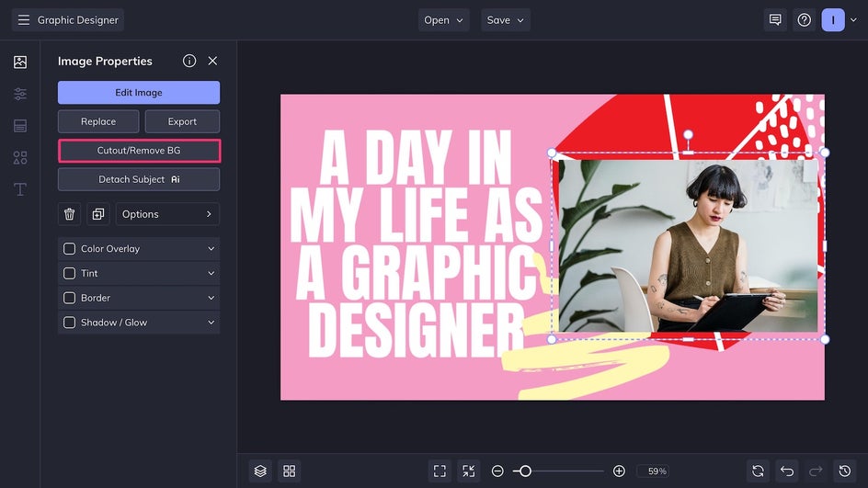
Task: Open the Customize sliders sidebar tab
Action: point(20,94)
